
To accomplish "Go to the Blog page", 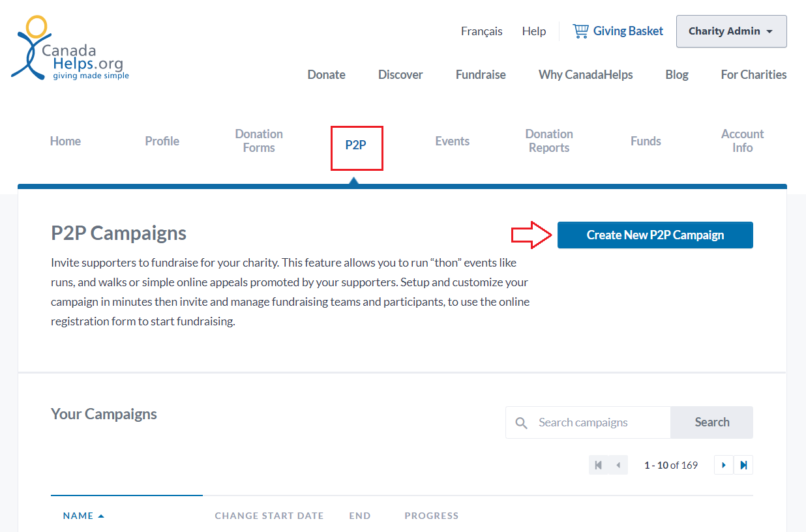I will 677,74.
